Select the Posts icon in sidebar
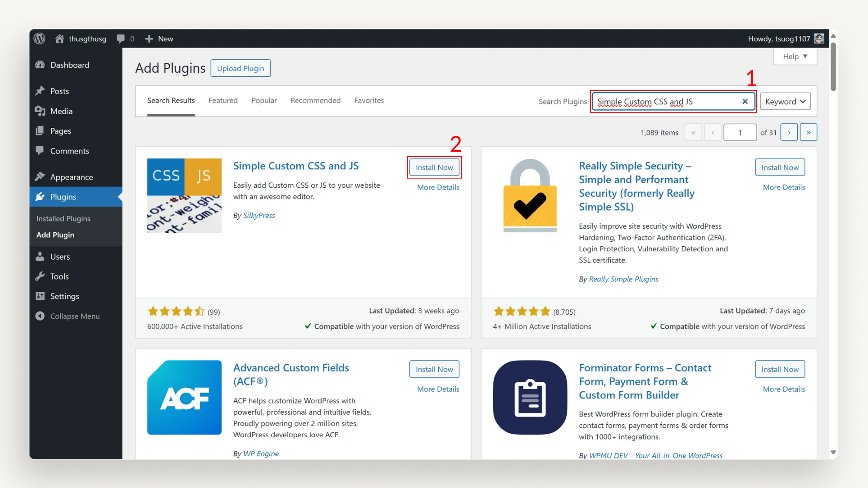This screenshot has width=868, height=488. pos(40,91)
